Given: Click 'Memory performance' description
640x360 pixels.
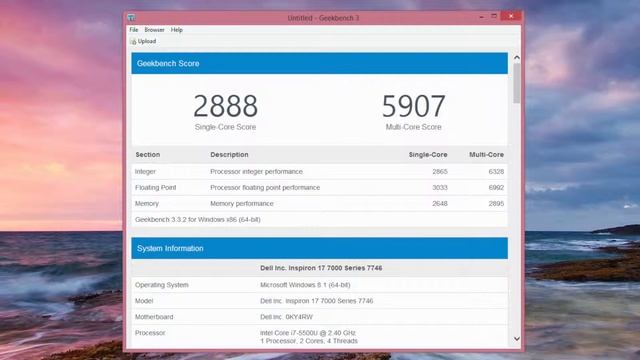Looking at the screenshot, I should coord(242,203).
